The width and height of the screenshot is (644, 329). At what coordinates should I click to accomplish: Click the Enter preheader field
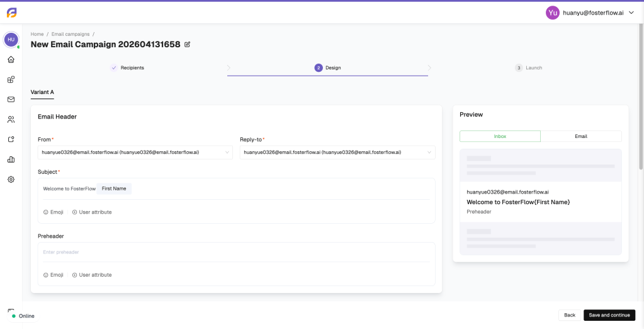point(236,252)
